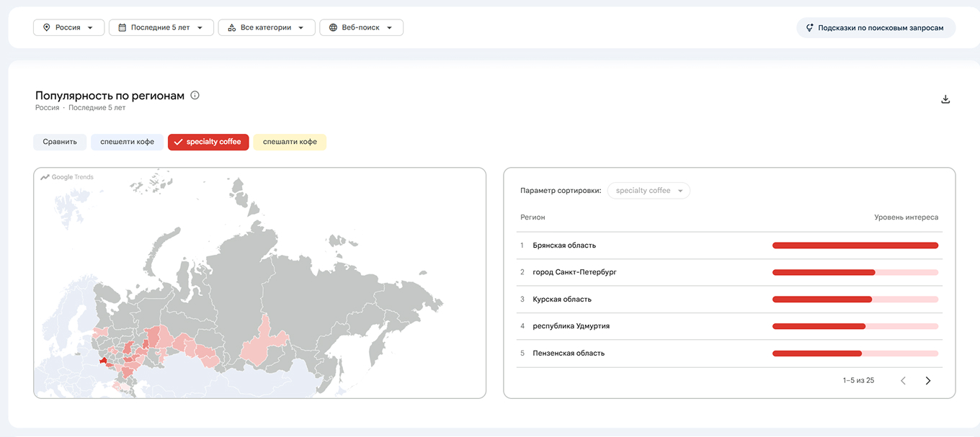Select the спешелти кофе chip
Image resolution: width=980 pixels, height=437 pixels.
[127, 142]
